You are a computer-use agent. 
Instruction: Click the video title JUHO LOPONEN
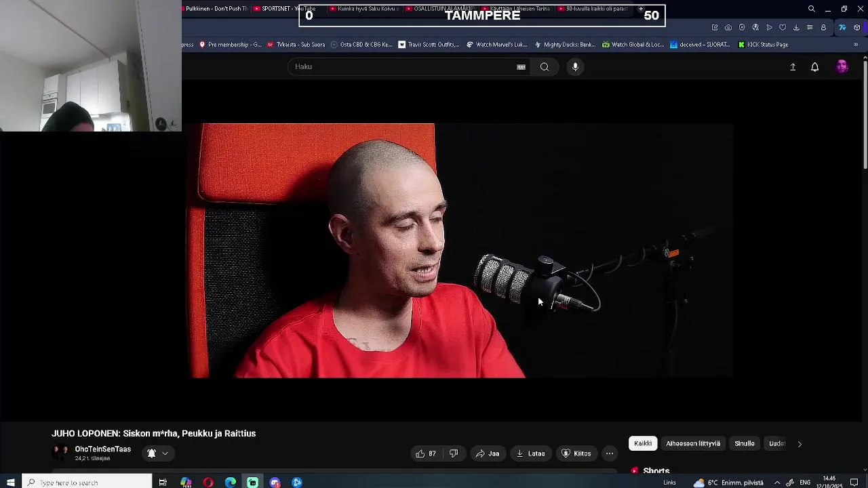coord(153,434)
